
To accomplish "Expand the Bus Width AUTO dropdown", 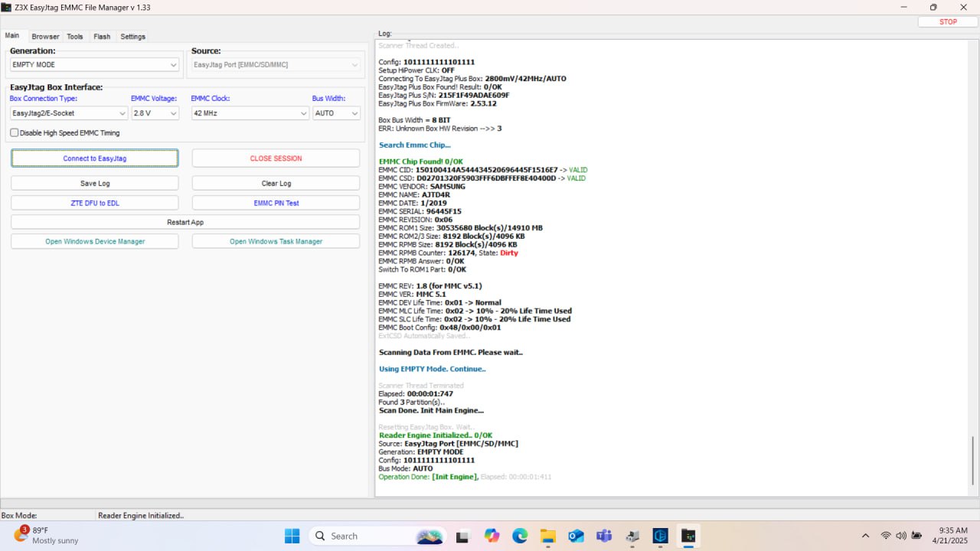I will (336, 113).
